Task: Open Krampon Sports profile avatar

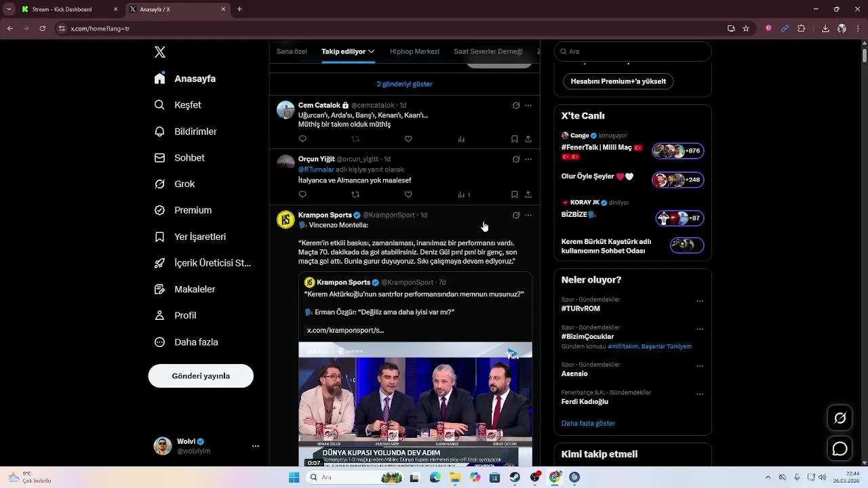Action: (x=285, y=220)
